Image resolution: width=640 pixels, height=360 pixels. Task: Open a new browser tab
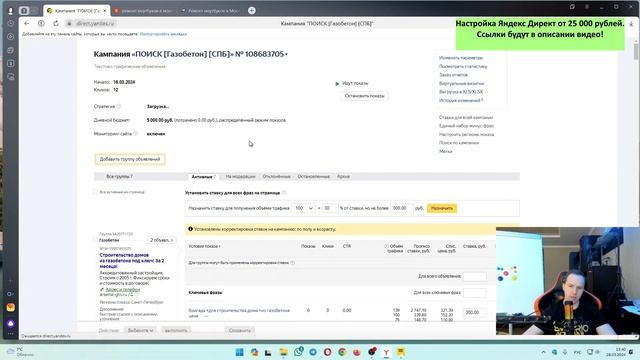coord(252,11)
